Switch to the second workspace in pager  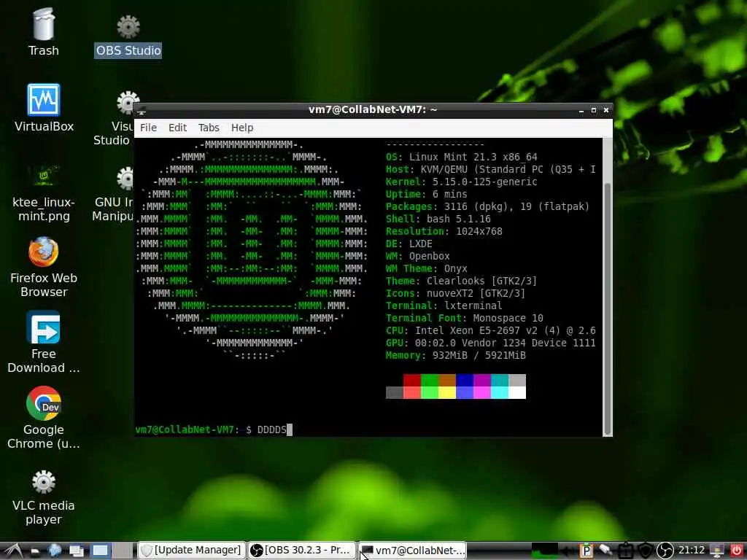pos(122,551)
